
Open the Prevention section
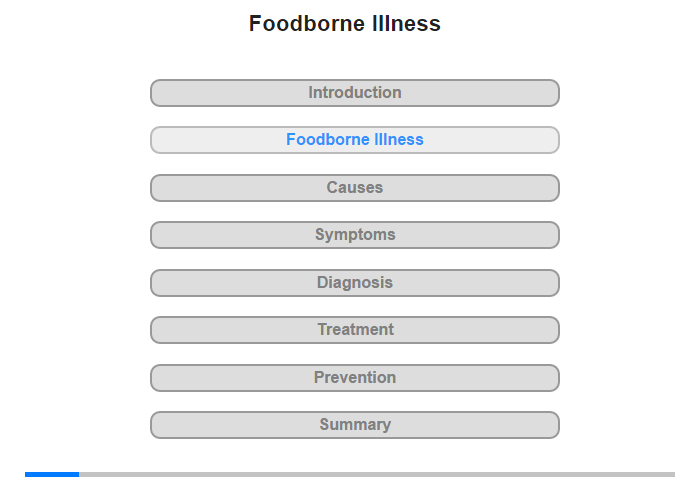point(354,378)
